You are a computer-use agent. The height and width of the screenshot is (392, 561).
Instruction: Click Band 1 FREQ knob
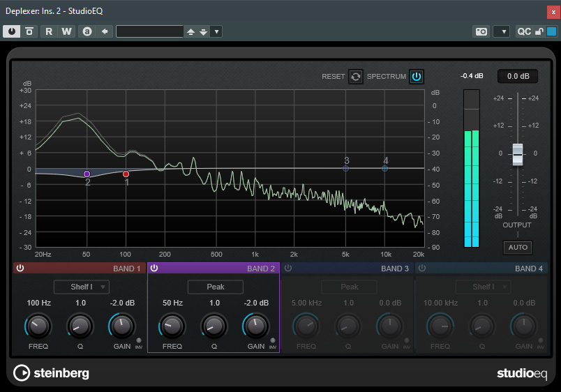point(38,326)
